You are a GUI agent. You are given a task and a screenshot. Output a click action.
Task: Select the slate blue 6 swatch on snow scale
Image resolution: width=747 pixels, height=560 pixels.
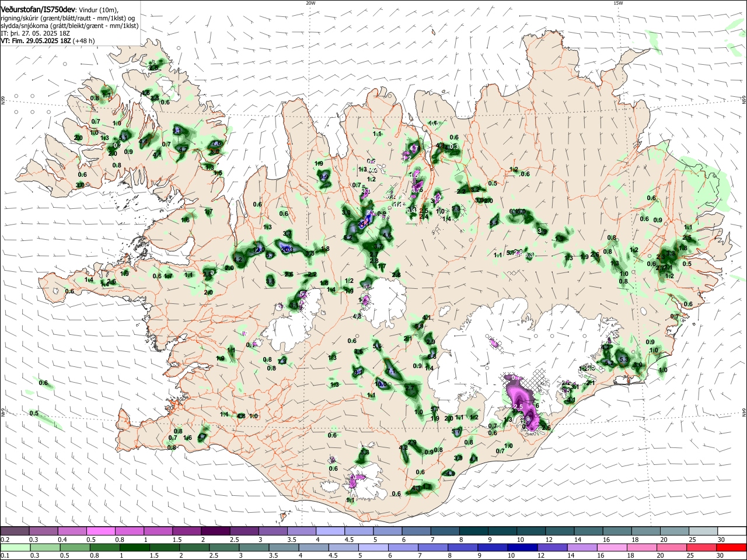tap(416, 531)
